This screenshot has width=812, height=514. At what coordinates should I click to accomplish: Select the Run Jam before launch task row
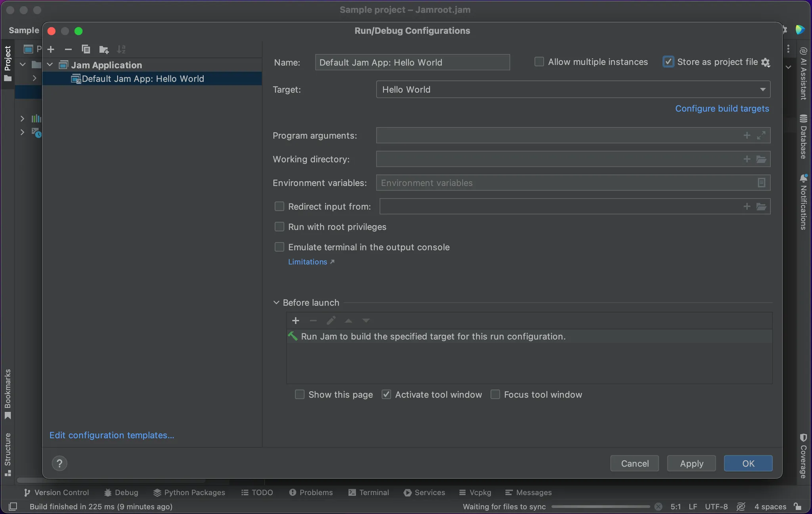coord(529,336)
